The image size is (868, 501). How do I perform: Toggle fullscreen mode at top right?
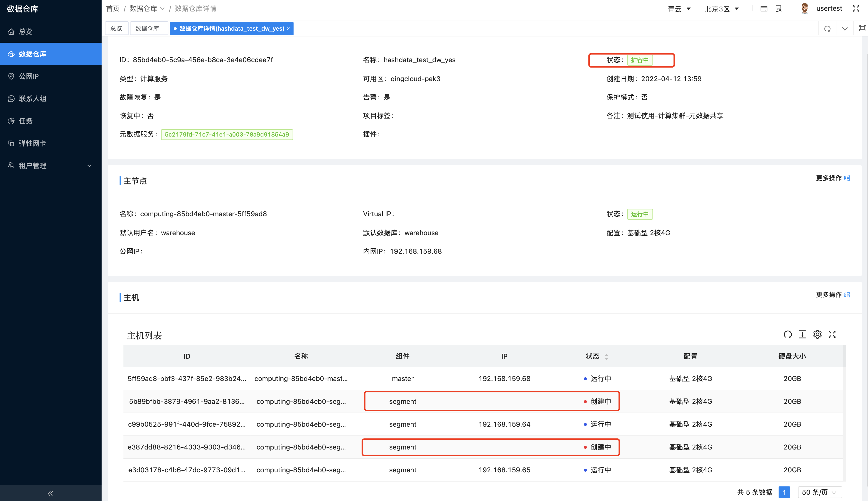(x=856, y=9)
